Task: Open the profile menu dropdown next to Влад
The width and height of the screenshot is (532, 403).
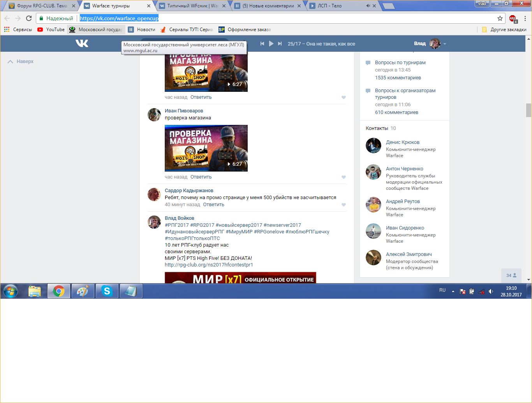Action: click(445, 44)
